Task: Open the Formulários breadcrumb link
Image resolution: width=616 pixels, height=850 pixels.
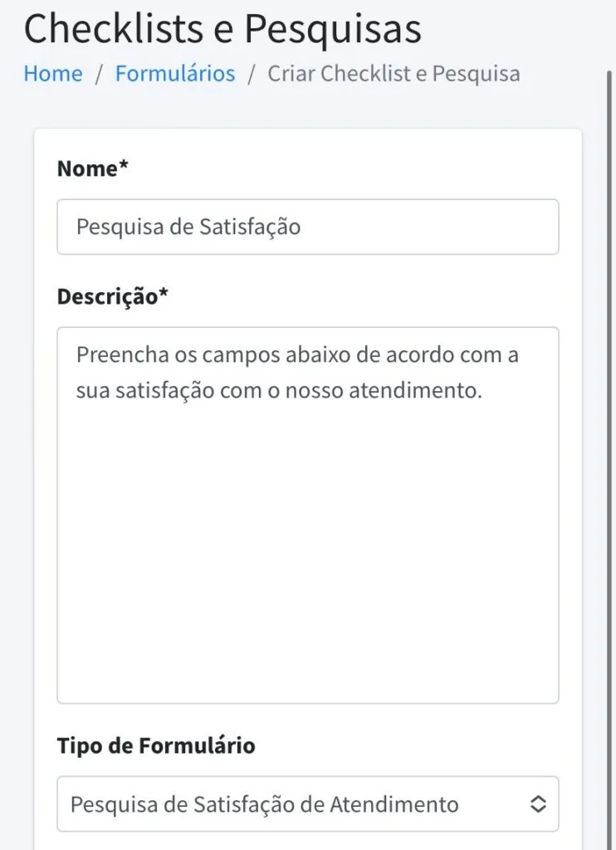Action: click(175, 74)
